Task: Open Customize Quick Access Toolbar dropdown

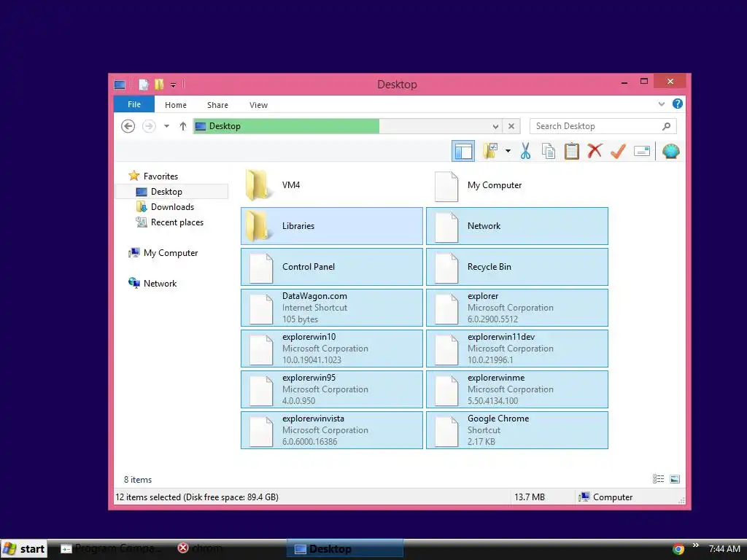Action: tap(174, 85)
